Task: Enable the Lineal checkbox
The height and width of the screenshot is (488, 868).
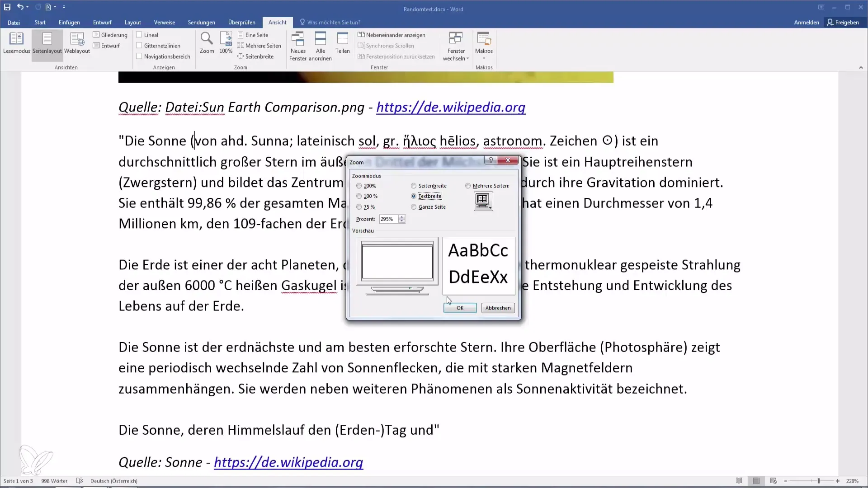Action: [x=139, y=35]
